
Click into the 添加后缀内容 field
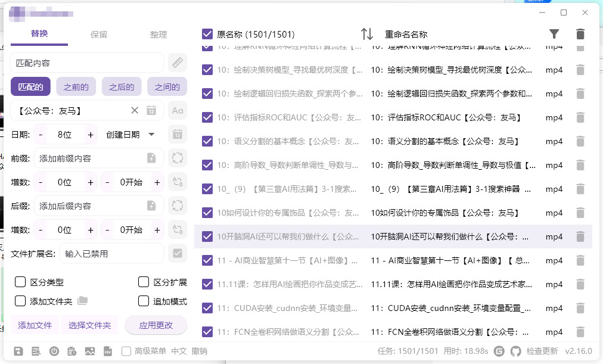92,206
